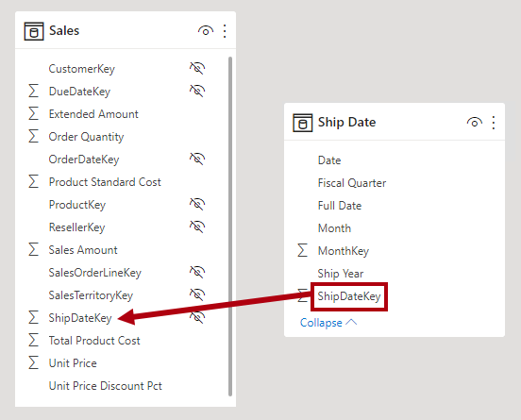
Task: Click sigma icon beside MonthKey
Action: [302, 250]
